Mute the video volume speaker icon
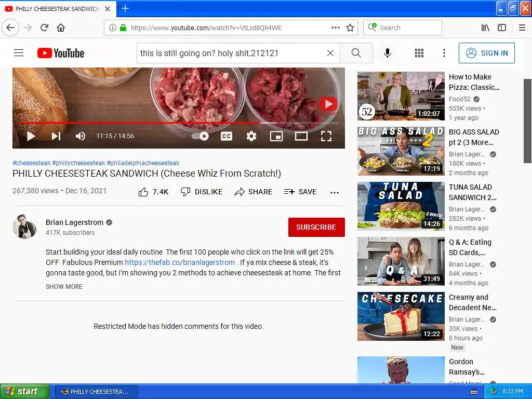This screenshot has height=399, width=532. (81, 136)
